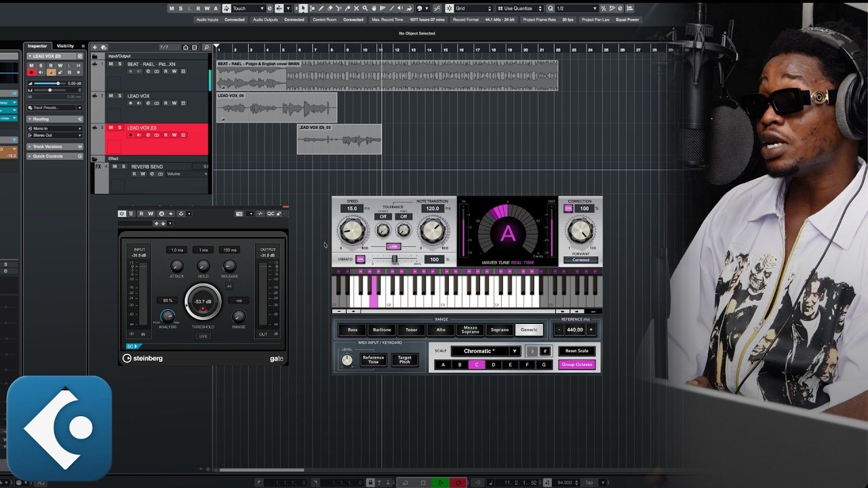This screenshot has height=488, width=868.
Task: Collapse the Routing inspector section
Action: 55,119
